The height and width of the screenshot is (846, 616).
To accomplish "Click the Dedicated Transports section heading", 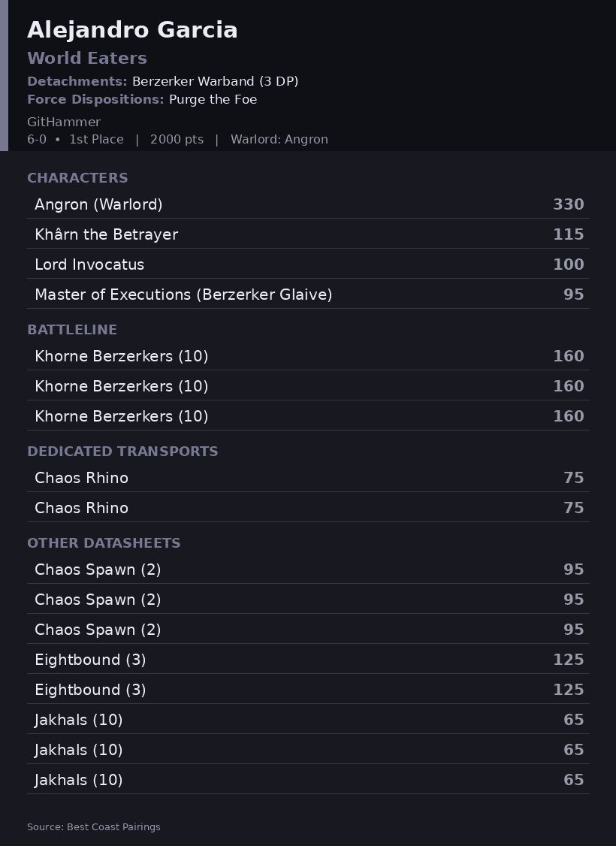I will [122, 452].
